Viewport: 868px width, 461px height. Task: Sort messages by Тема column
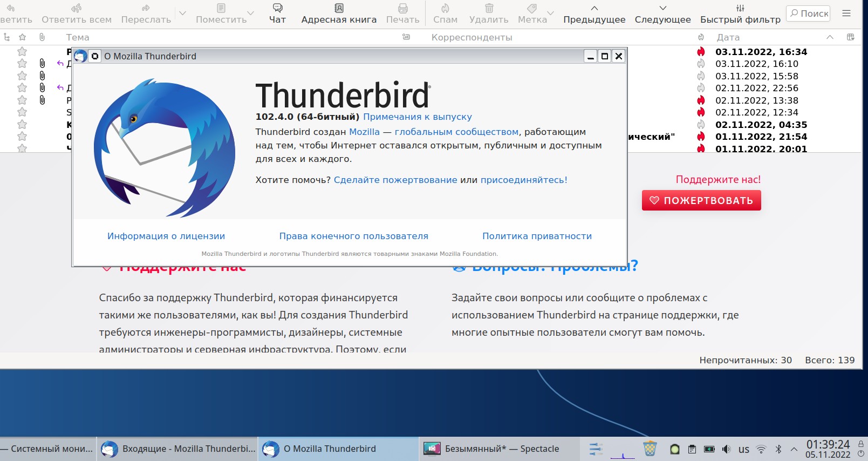coord(78,37)
